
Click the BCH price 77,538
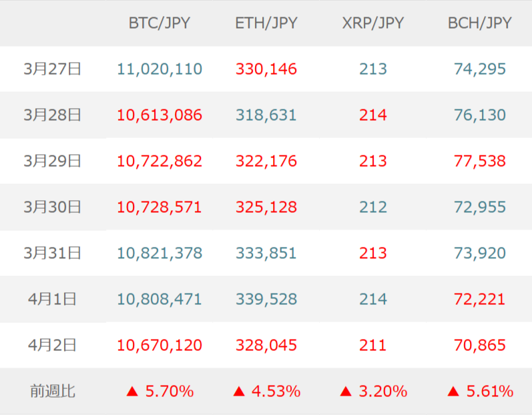pos(479,161)
